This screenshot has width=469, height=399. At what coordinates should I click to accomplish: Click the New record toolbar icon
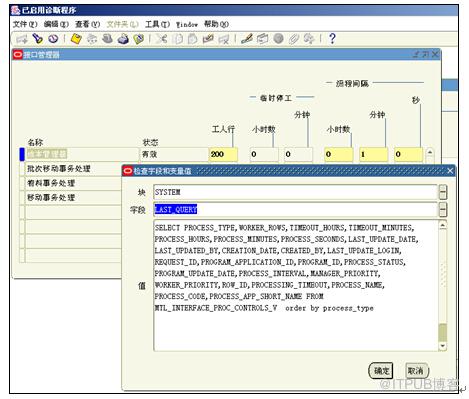[x=22, y=39]
